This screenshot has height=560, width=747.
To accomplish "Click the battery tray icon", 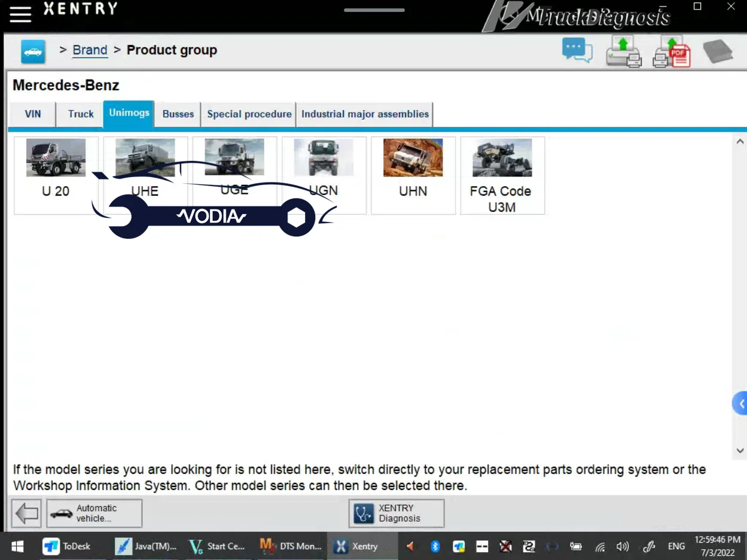I will pos(576,546).
